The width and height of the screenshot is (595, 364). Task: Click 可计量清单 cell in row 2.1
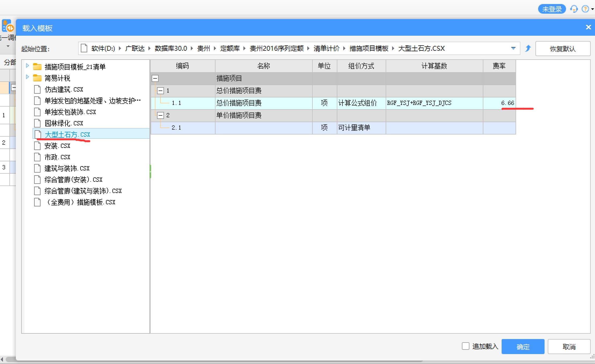361,128
